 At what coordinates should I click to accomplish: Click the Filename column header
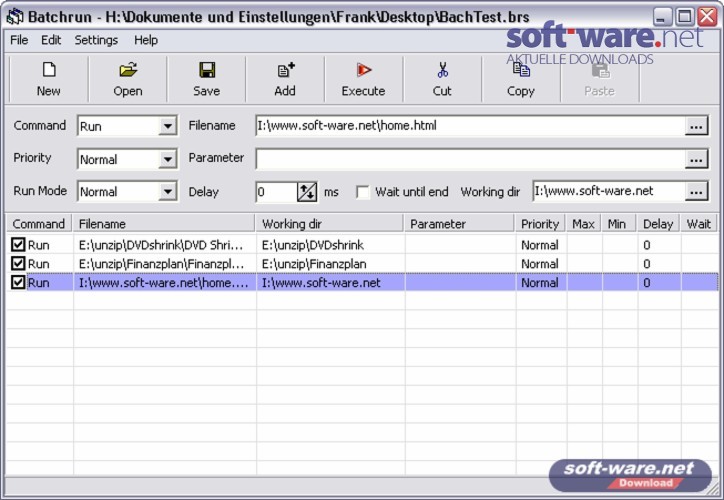coord(164,224)
